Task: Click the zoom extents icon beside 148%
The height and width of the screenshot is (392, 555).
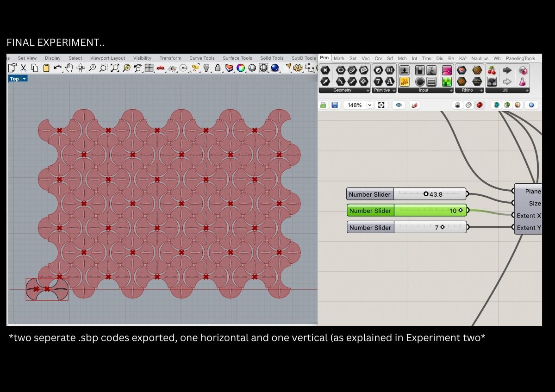Action: point(381,105)
